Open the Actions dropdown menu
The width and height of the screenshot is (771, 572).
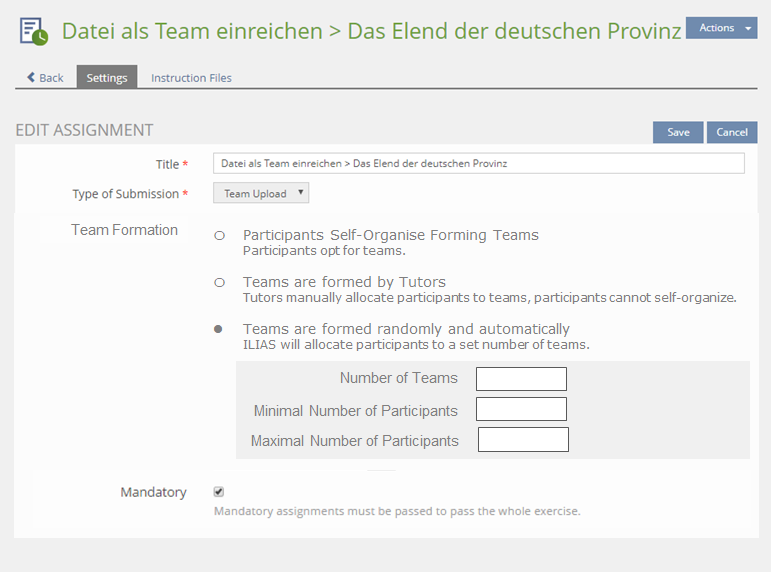click(721, 28)
